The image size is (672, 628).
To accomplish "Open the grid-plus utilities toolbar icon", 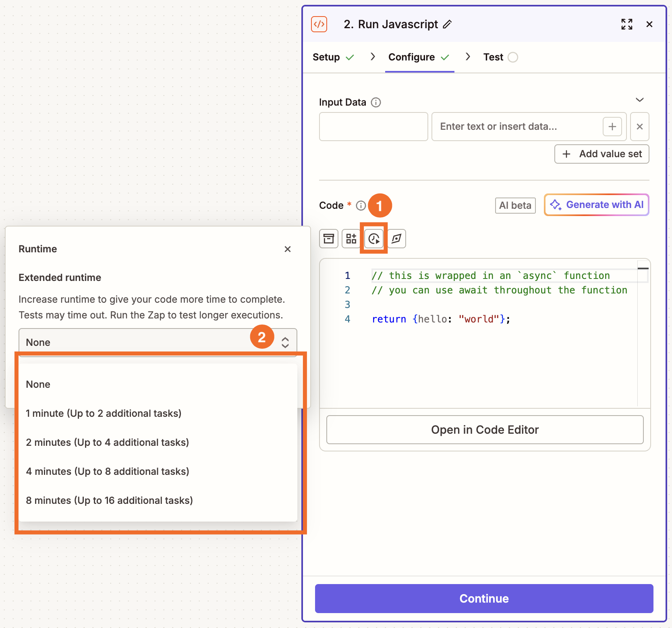I will click(351, 239).
